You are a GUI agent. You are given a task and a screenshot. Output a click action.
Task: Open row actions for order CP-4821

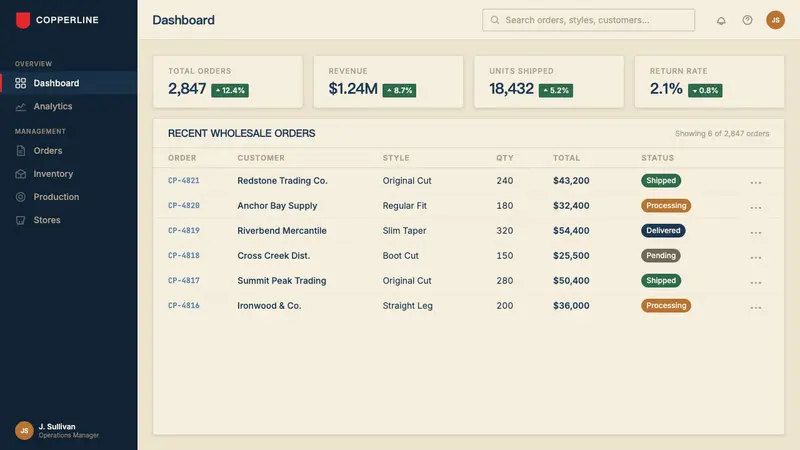pos(756,182)
